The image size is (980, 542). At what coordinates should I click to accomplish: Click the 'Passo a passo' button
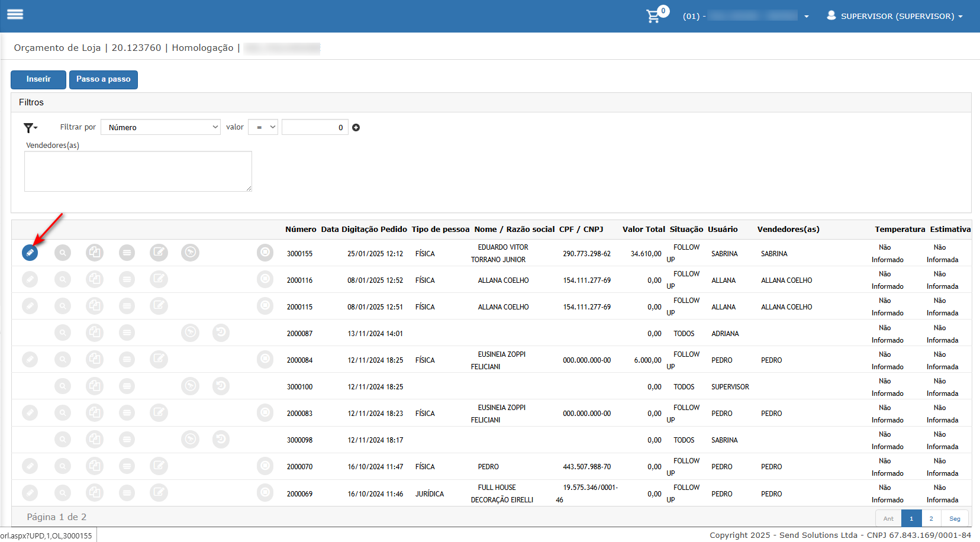coord(104,79)
